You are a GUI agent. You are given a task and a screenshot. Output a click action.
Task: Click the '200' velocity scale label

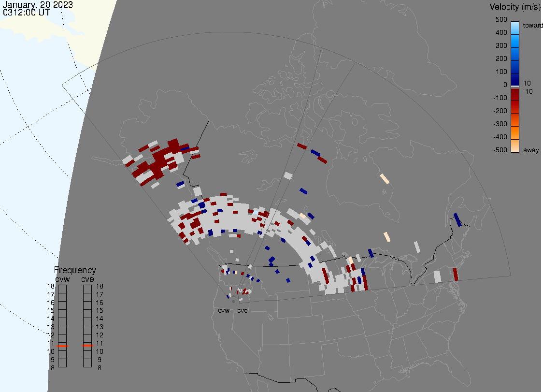click(x=501, y=59)
